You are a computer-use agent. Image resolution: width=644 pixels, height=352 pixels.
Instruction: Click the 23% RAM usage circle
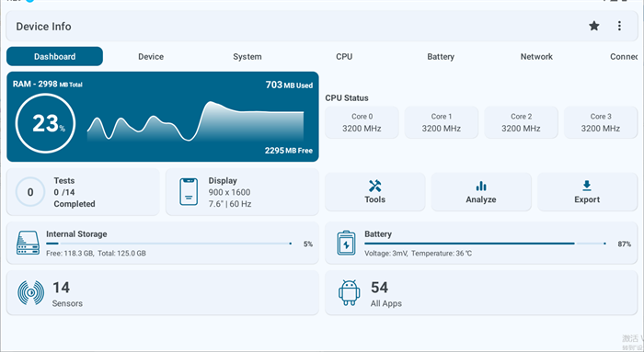pyautogui.click(x=45, y=123)
